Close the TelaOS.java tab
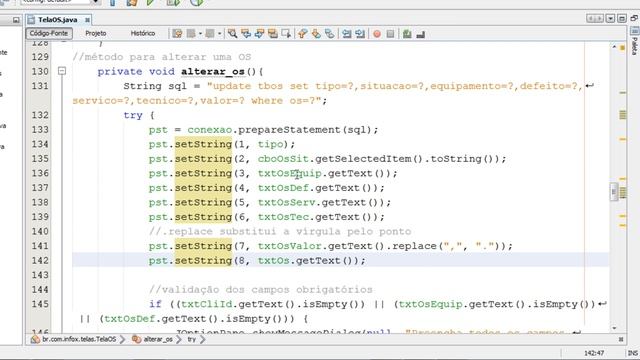The image size is (640, 360). [x=87, y=20]
